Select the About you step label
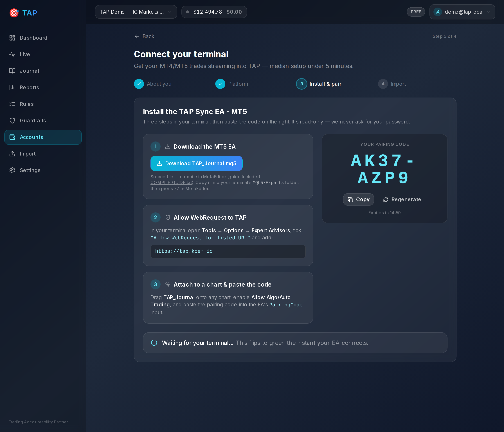 159,84
